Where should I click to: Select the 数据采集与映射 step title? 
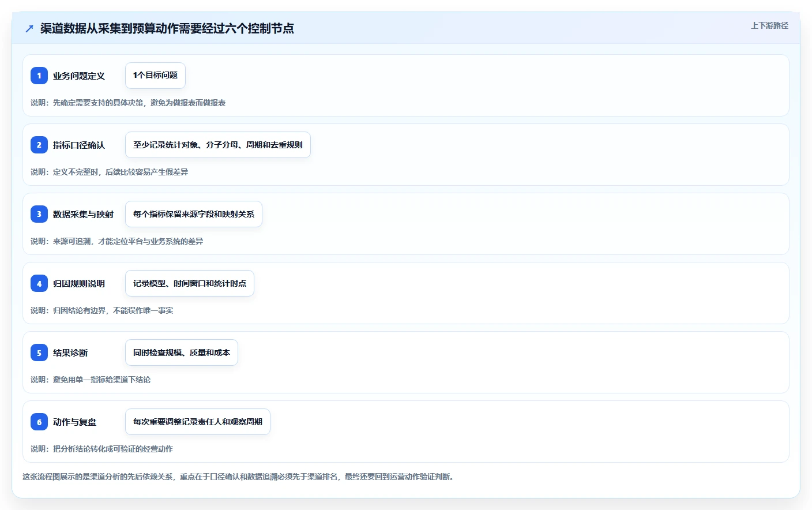[84, 214]
